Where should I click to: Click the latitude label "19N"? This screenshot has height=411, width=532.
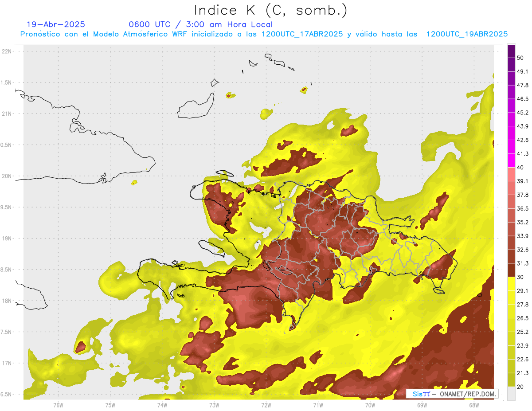pyautogui.click(x=7, y=239)
